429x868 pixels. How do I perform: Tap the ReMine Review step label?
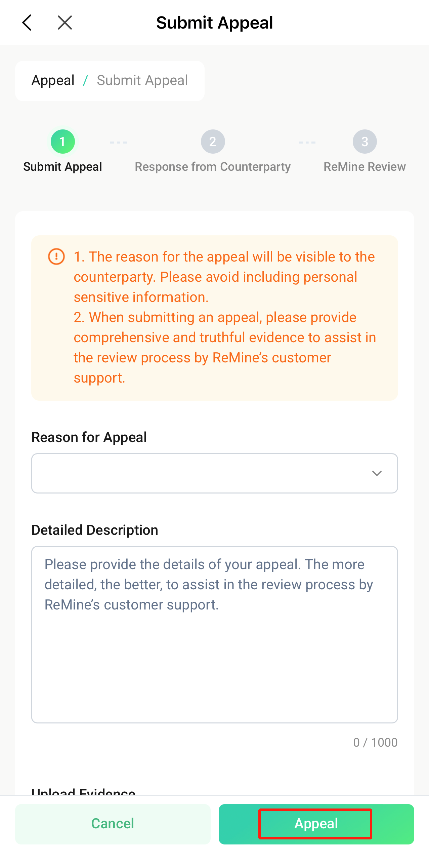click(365, 167)
